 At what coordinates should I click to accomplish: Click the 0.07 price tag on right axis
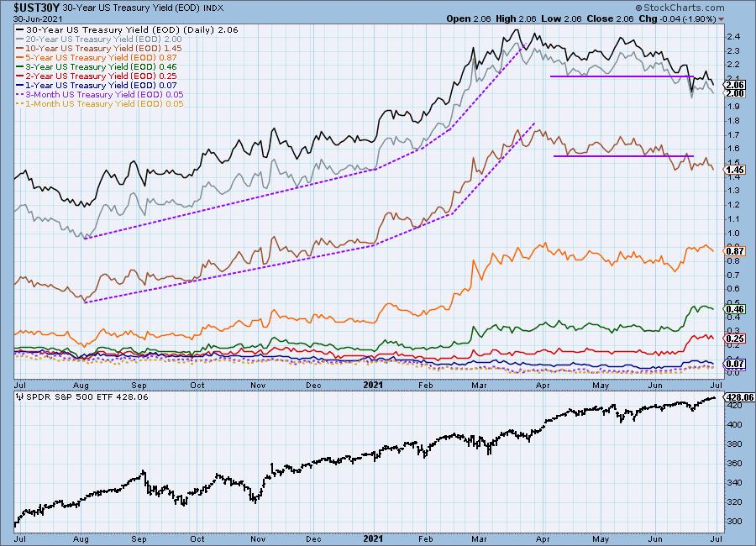click(x=735, y=364)
